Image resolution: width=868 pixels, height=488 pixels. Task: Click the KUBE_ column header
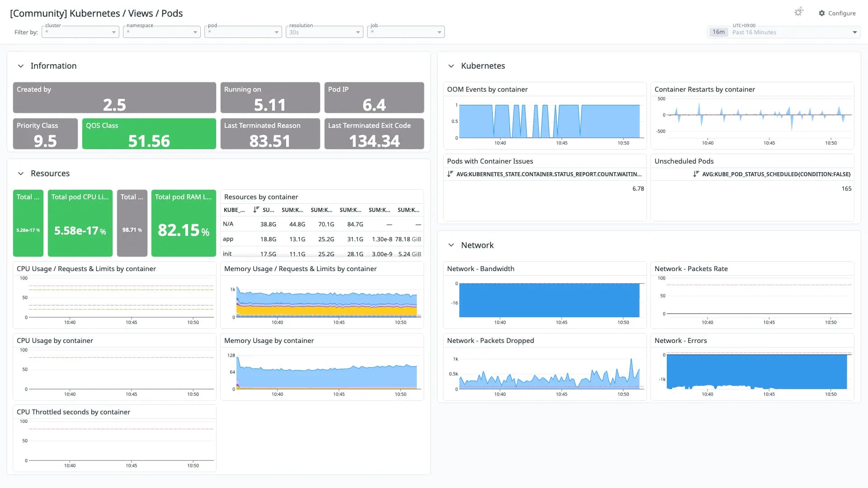click(234, 210)
